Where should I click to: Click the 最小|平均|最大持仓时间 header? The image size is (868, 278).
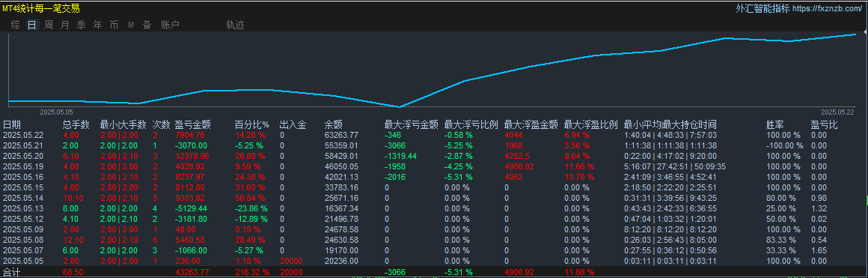point(670,125)
